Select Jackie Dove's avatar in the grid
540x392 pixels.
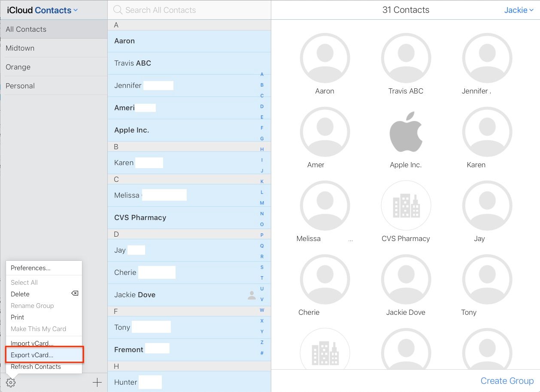[406, 279]
